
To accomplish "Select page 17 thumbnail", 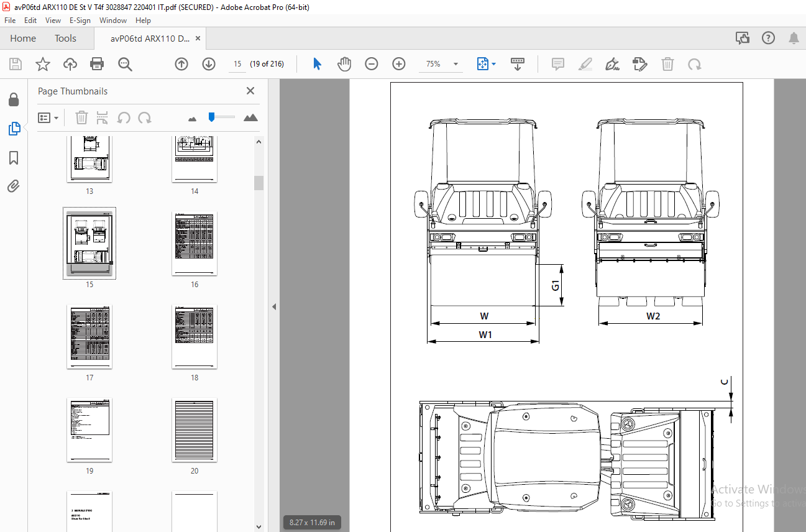I will click(x=89, y=336).
